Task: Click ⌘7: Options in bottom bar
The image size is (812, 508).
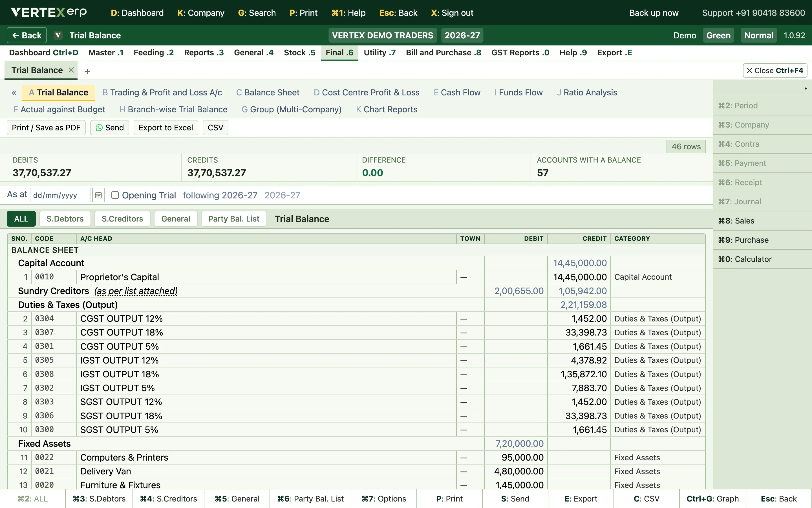Action: (383, 499)
